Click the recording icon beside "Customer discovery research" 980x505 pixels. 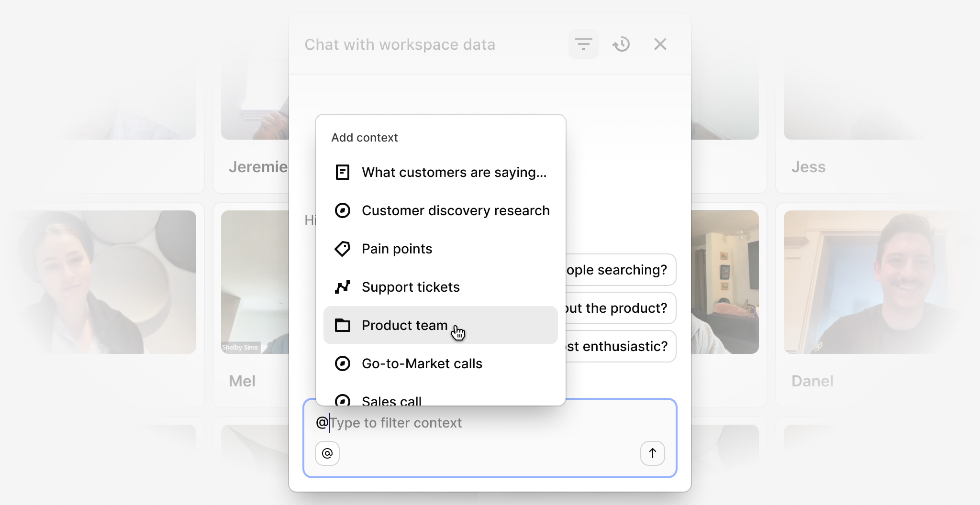pos(342,210)
